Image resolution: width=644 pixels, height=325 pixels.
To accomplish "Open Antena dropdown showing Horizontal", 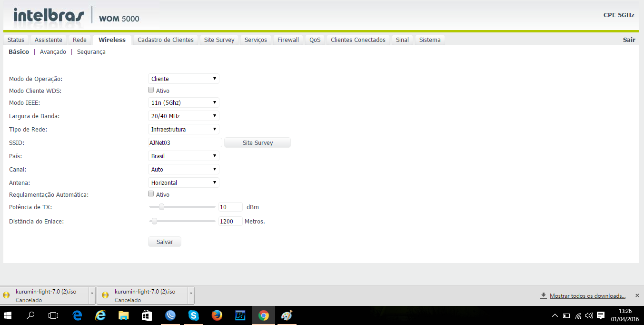I will 184,183.
